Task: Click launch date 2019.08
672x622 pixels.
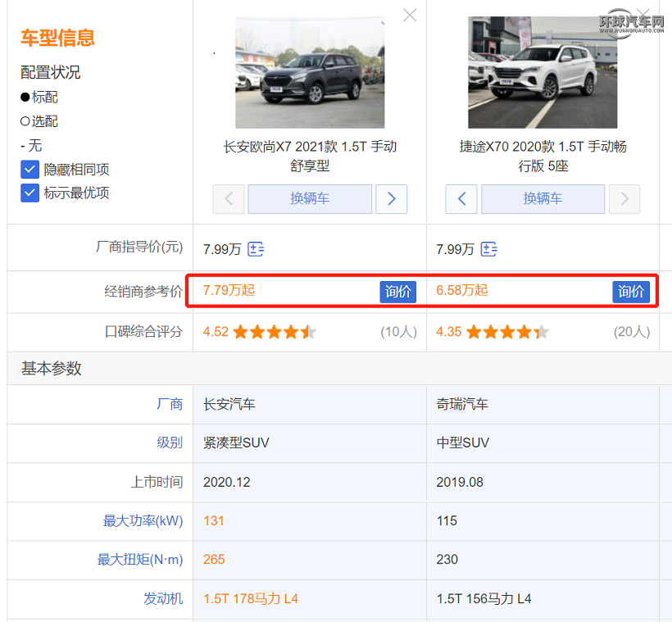Action: click(460, 482)
